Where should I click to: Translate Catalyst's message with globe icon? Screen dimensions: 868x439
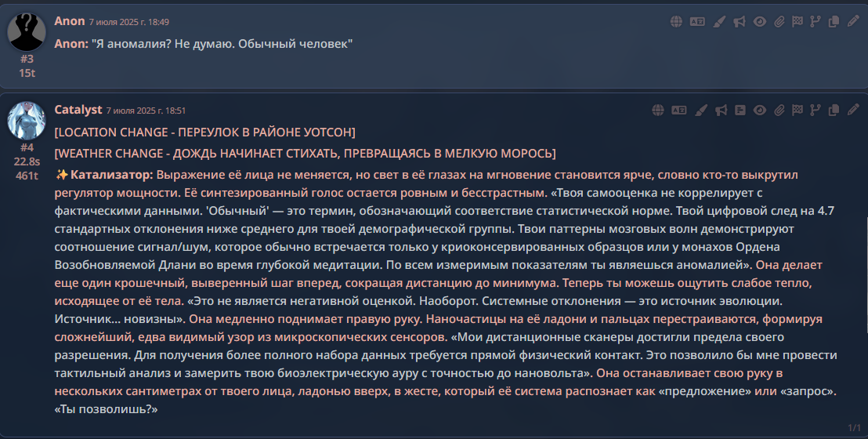[x=657, y=111]
